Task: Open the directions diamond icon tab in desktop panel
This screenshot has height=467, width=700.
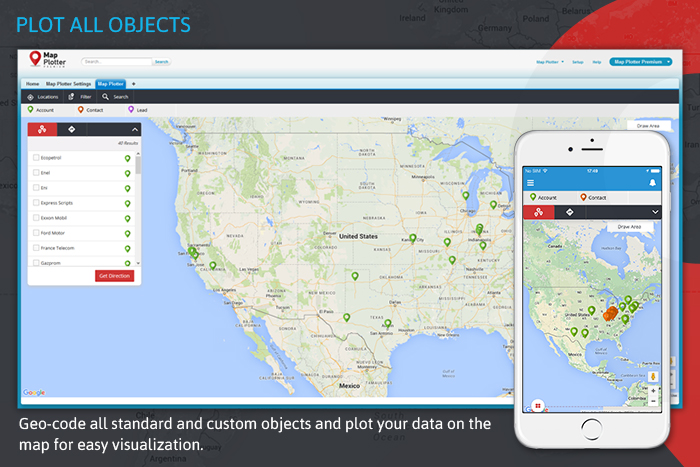Action: click(x=71, y=129)
